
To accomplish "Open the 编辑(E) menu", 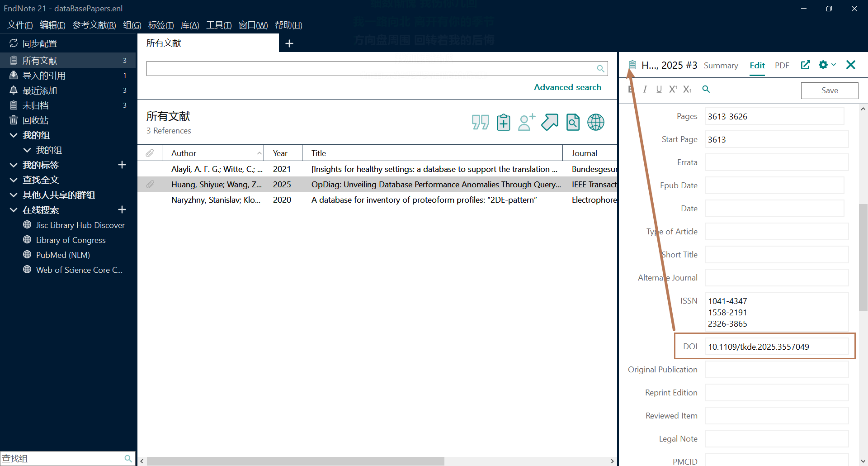I will pos(52,25).
